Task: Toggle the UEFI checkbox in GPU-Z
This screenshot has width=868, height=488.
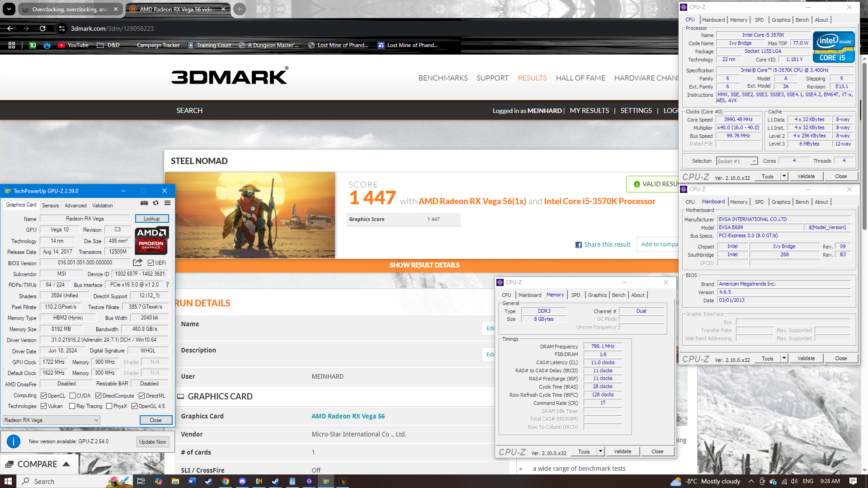Action: (x=151, y=263)
